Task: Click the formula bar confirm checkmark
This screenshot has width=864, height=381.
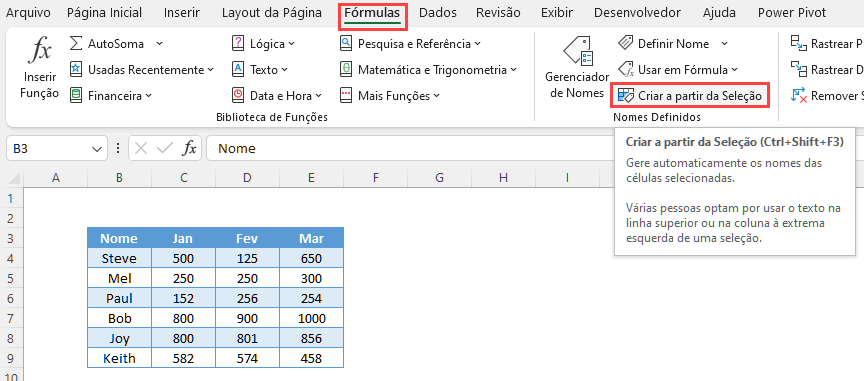Action: (x=165, y=148)
